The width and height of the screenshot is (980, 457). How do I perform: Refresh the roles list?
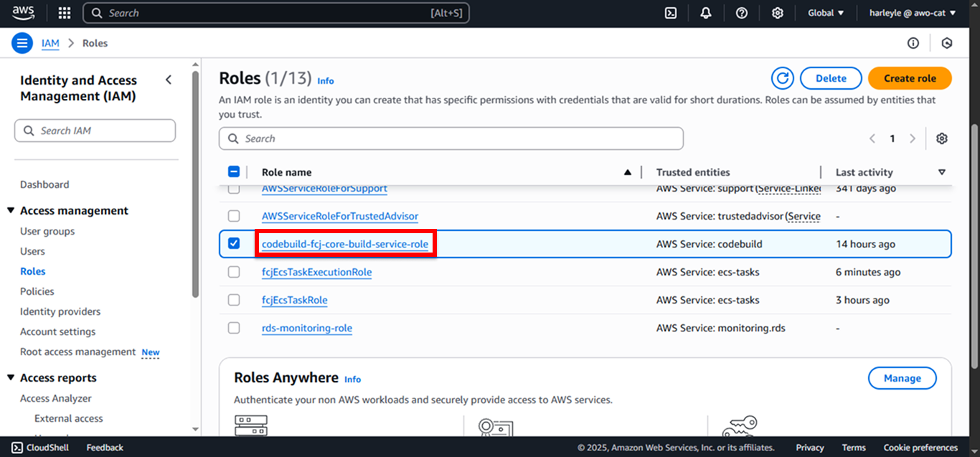pyautogui.click(x=783, y=78)
